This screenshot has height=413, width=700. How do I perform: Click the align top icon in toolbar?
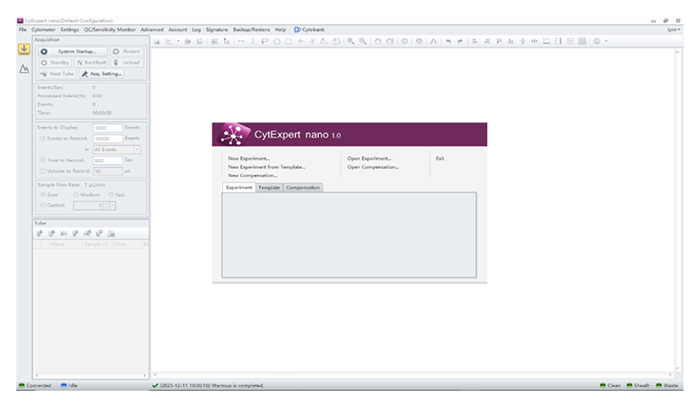[x=499, y=42]
